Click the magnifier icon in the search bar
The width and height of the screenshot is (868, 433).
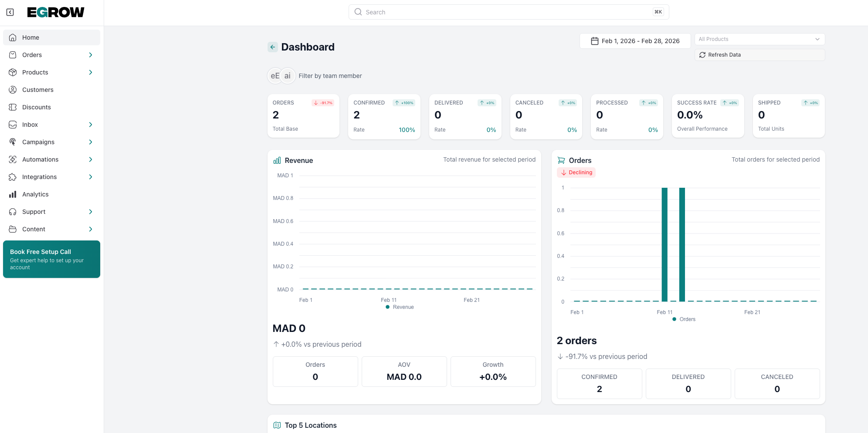358,12
